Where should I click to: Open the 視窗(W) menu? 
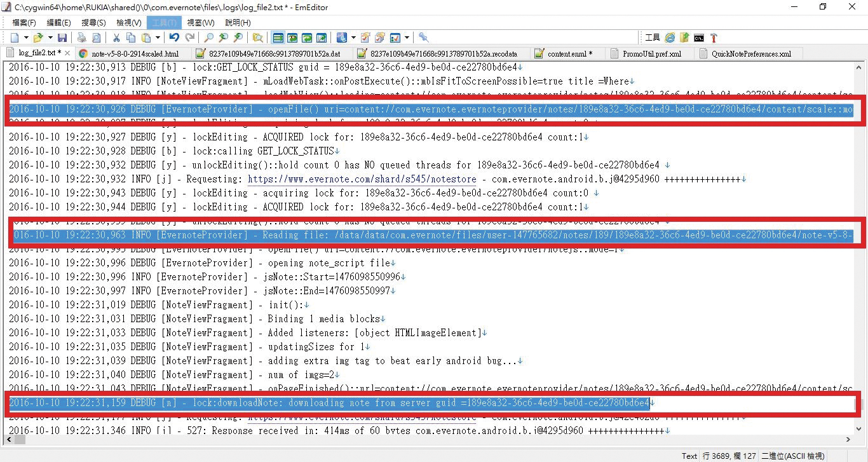click(x=201, y=22)
